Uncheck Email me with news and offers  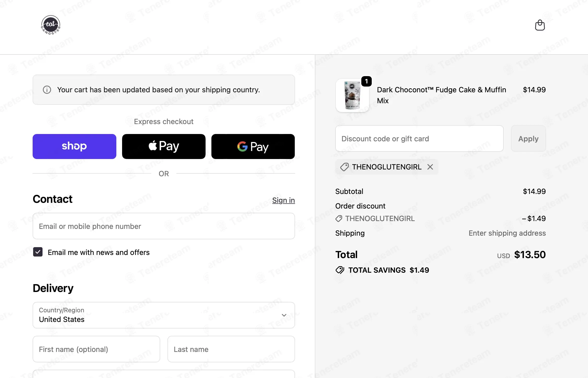pos(38,252)
